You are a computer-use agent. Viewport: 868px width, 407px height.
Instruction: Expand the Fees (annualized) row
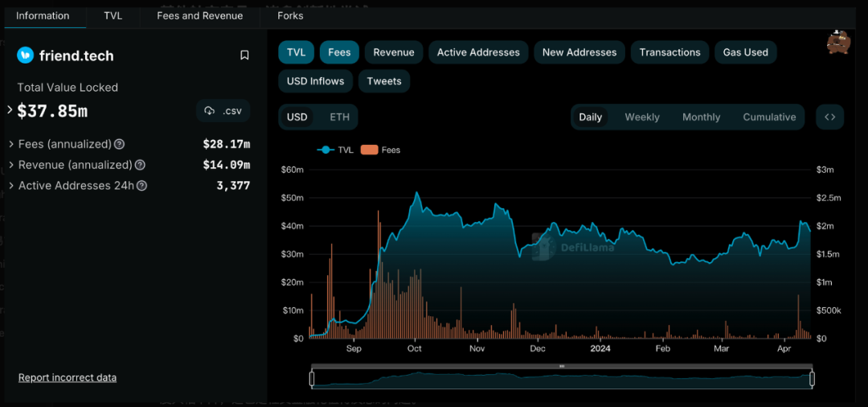coord(11,144)
